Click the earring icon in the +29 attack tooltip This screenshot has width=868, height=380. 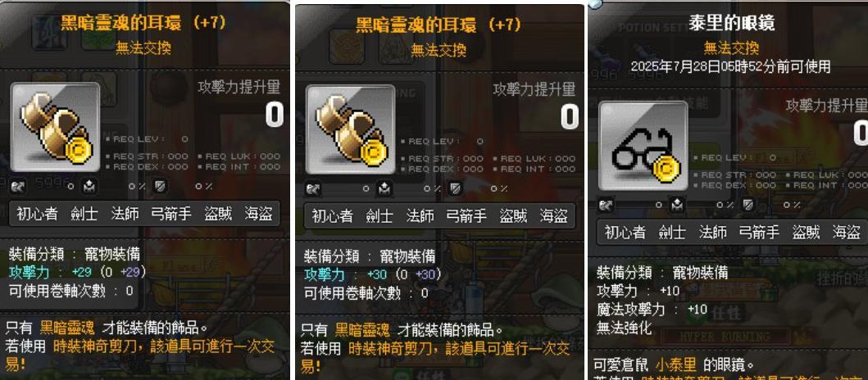(56, 127)
